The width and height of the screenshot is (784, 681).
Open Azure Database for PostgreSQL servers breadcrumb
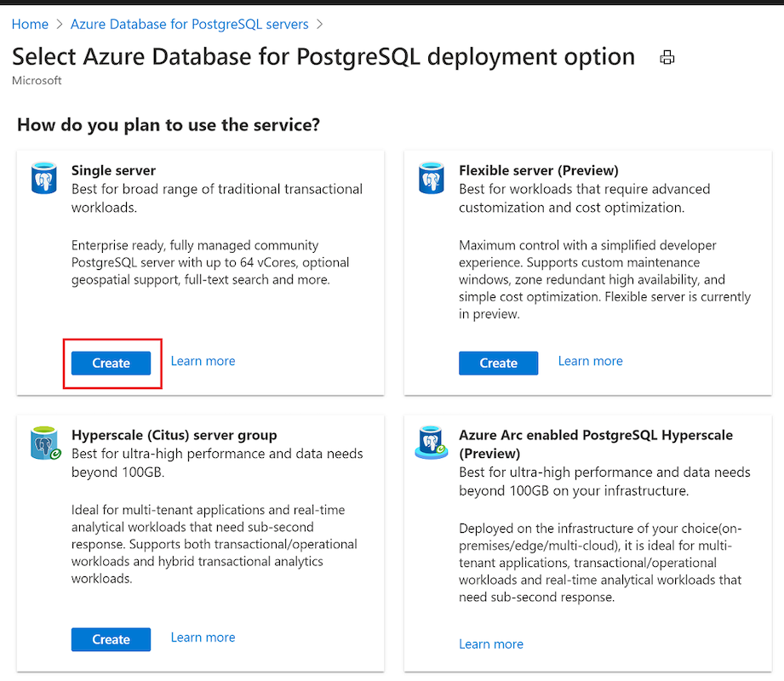click(x=189, y=25)
